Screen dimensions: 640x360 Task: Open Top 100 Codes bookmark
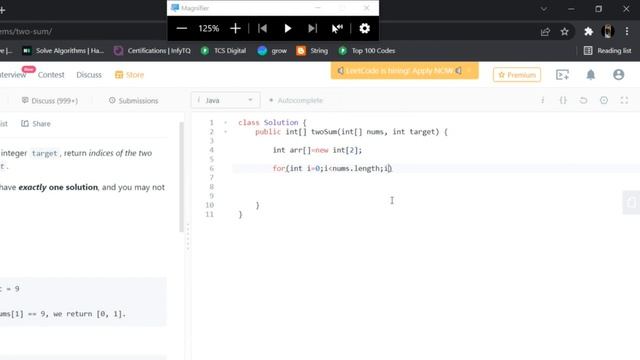[x=367, y=51]
